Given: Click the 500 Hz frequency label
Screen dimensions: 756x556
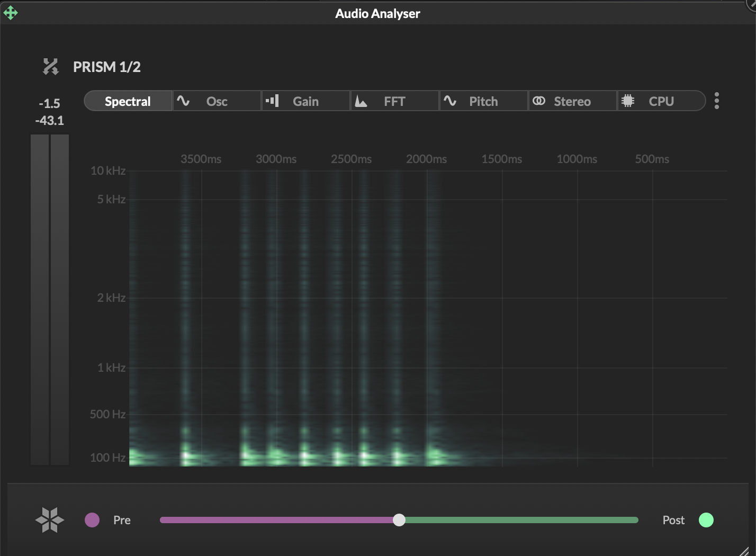Looking at the screenshot, I should point(107,414).
